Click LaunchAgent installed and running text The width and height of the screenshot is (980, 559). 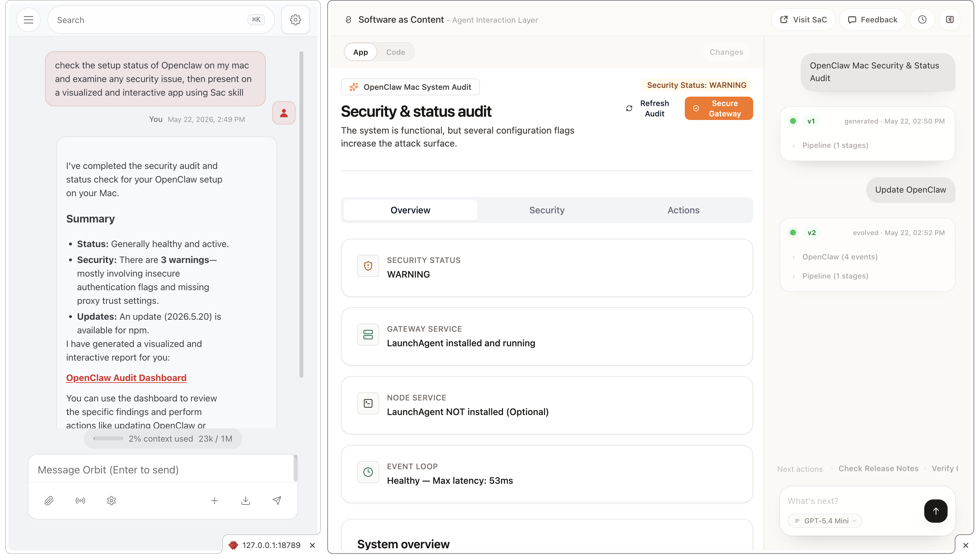pos(461,343)
